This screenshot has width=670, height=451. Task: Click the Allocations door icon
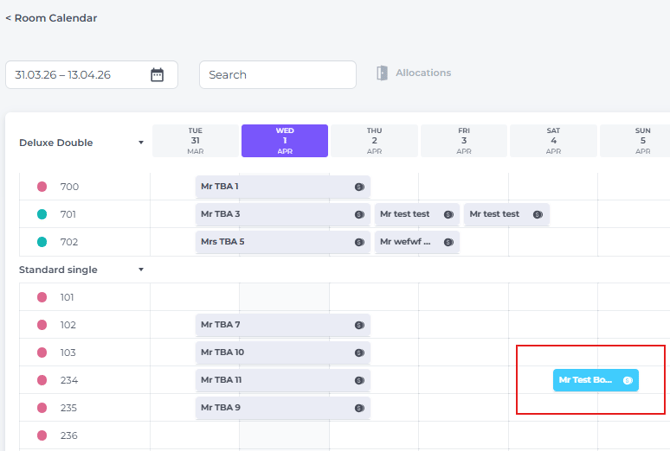382,73
